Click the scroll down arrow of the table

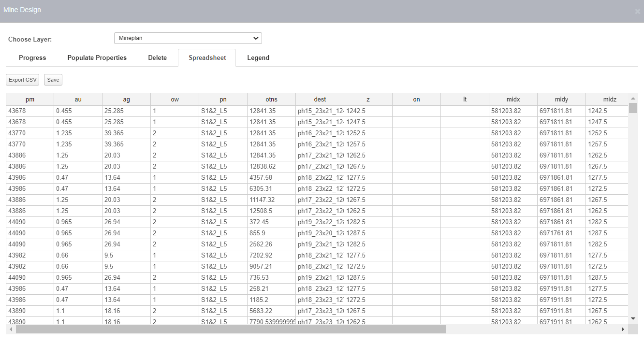(x=633, y=319)
